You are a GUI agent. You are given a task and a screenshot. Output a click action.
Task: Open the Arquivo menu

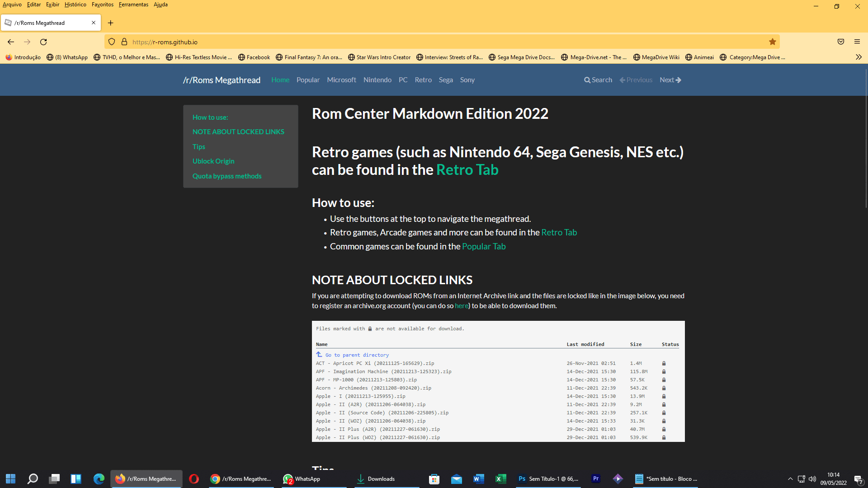click(x=12, y=5)
